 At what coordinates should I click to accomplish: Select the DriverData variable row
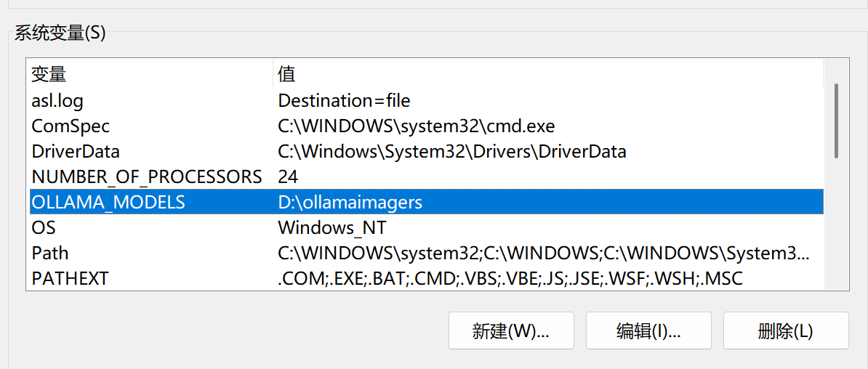click(x=426, y=152)
